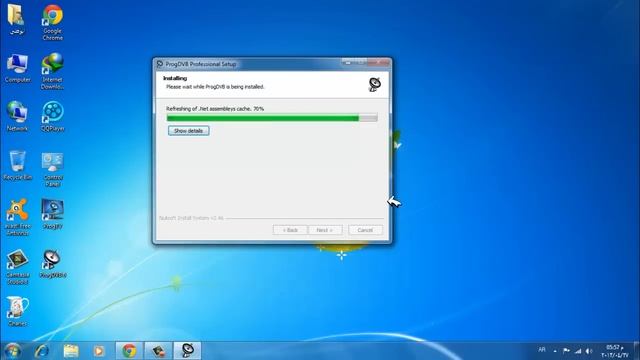Open the volume speaker tray icon
640x360 pixels.
pyautogui.click(x=589, y=351)
